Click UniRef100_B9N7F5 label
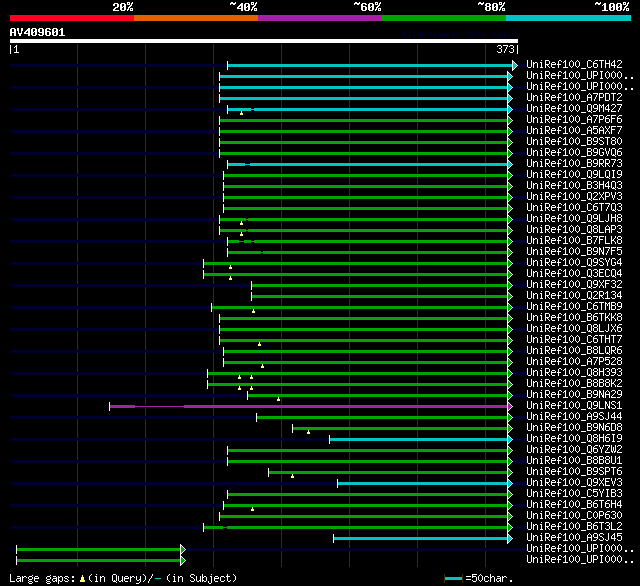The image size is (640, 586). [574, 252]
